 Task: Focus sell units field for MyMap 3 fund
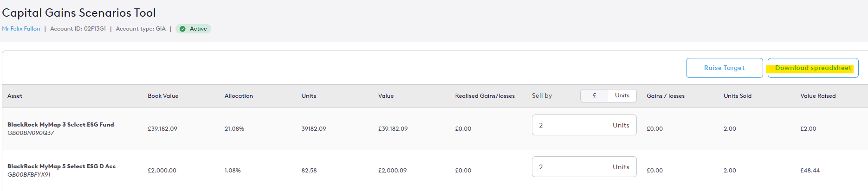pyautogui.click(x=584, y=125)
